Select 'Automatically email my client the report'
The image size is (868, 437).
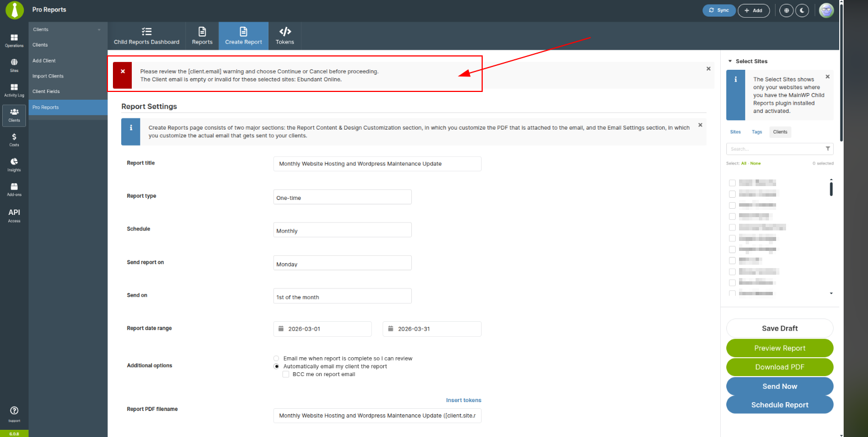(276, 366)
